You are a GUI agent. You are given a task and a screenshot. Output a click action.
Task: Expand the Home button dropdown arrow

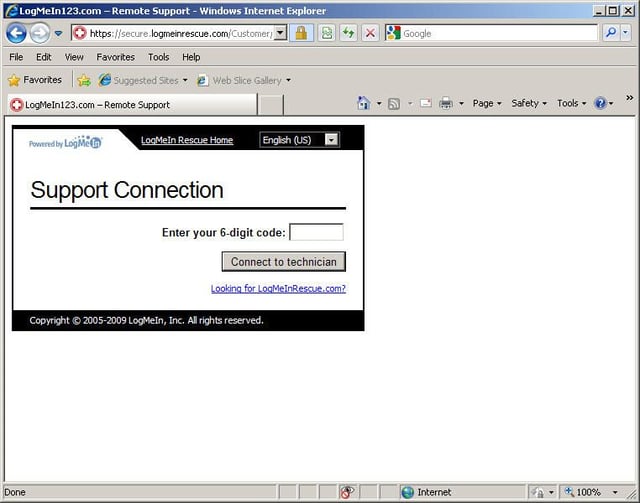click(379, 103)
